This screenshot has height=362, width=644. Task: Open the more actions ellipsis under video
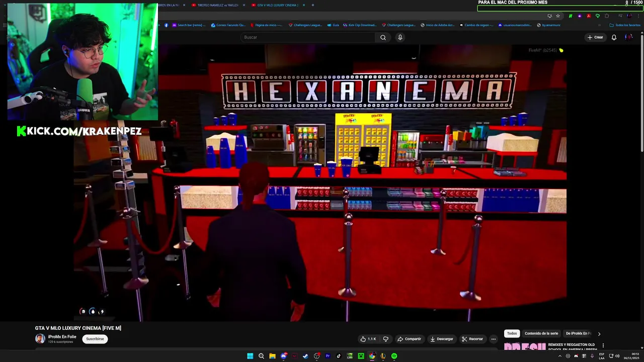coord(494,339)
